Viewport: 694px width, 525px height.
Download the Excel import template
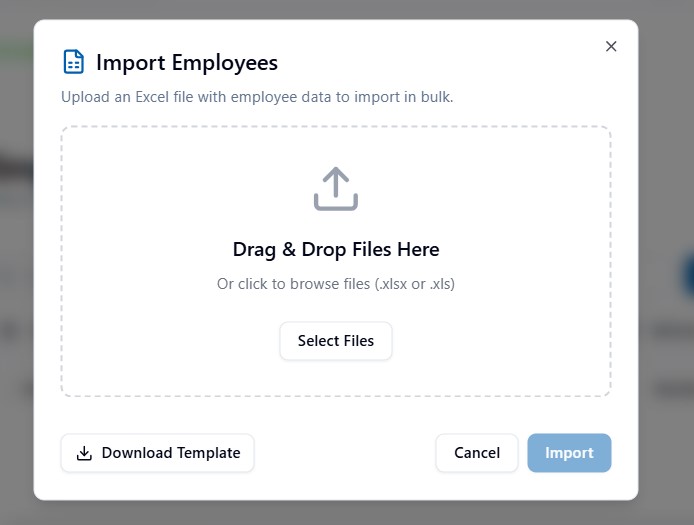[158, 453]
